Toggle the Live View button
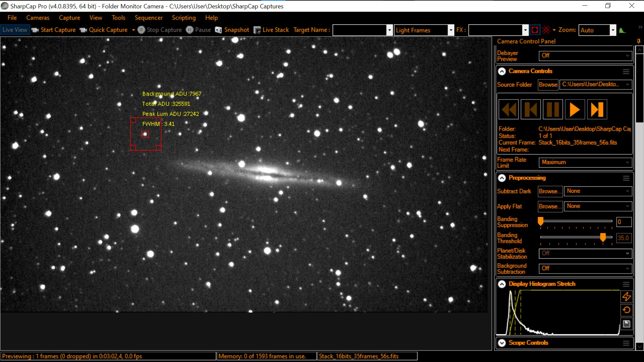 (x=15, y=30)
